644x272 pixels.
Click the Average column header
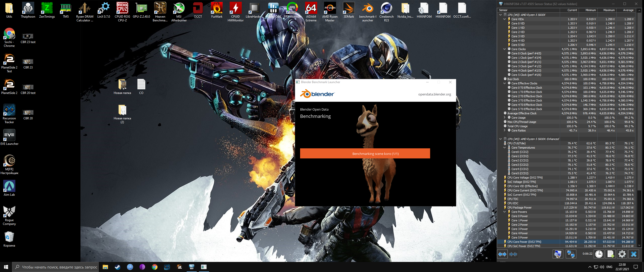(x=628, y=10)
